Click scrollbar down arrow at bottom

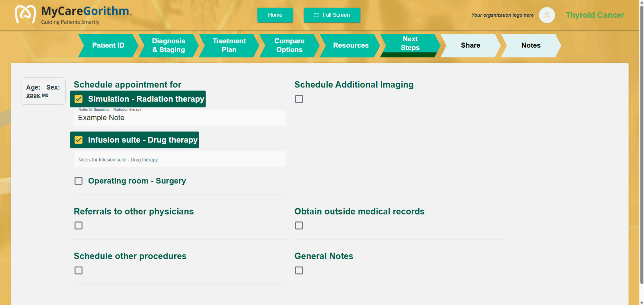641,303
